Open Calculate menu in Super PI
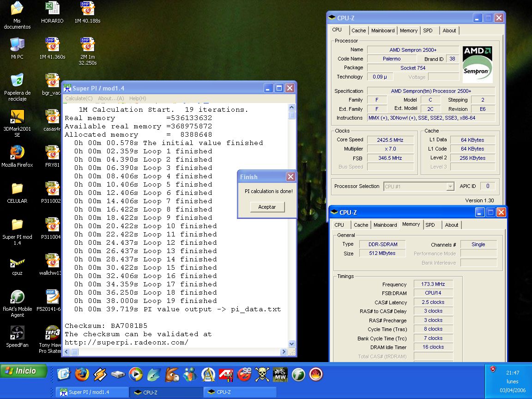Image resolution: width=532 pixels, height=399 pixels. pyautogui.click(x=79, y=98)
